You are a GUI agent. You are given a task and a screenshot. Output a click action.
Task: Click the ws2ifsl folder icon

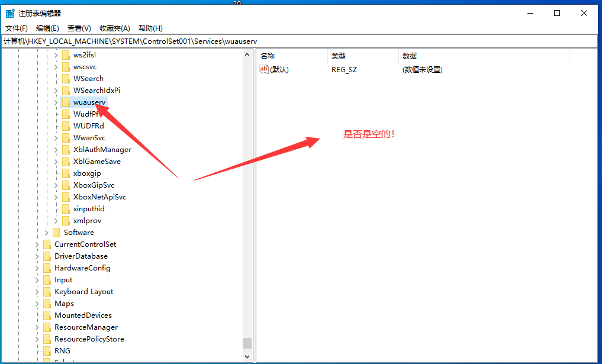tap(66, 55)
